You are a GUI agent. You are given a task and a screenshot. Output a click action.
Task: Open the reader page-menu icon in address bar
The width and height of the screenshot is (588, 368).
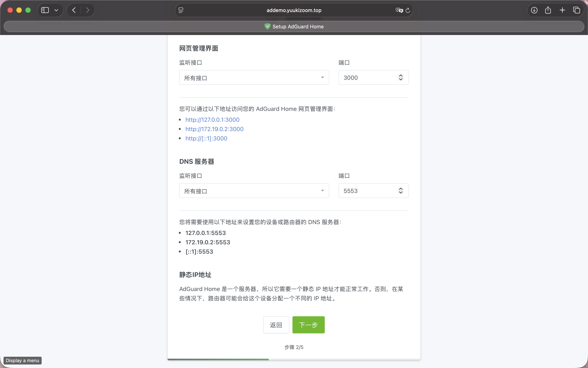181,10
